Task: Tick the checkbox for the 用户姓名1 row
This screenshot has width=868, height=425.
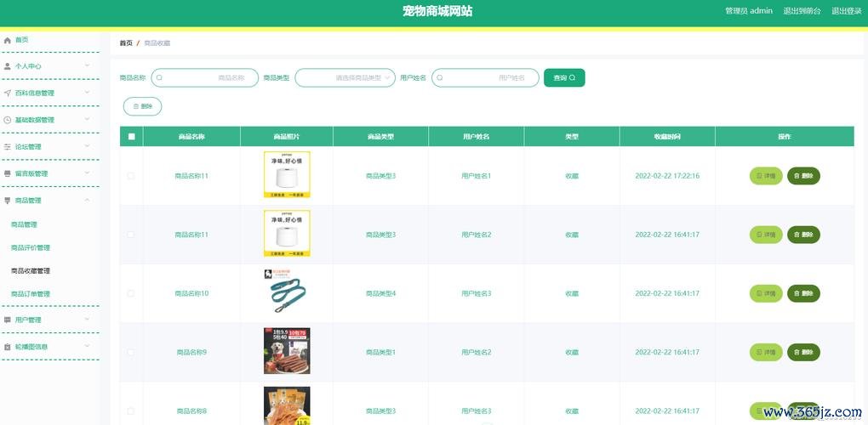Action: [131, 176]
